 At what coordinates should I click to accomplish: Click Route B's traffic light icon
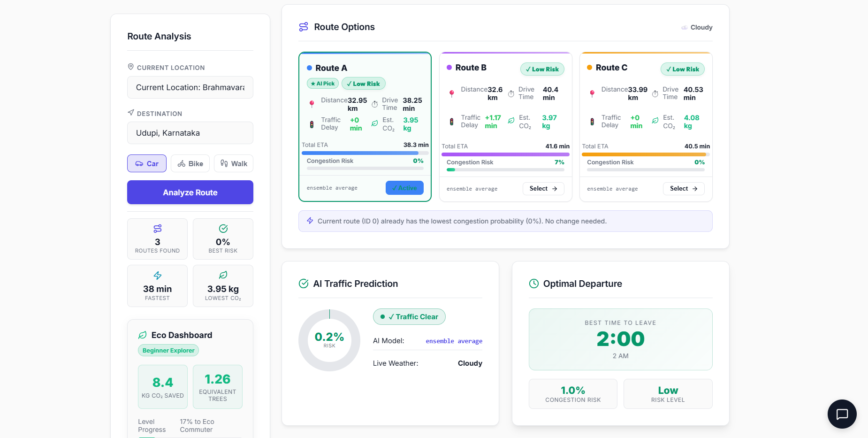click(452, 122)
